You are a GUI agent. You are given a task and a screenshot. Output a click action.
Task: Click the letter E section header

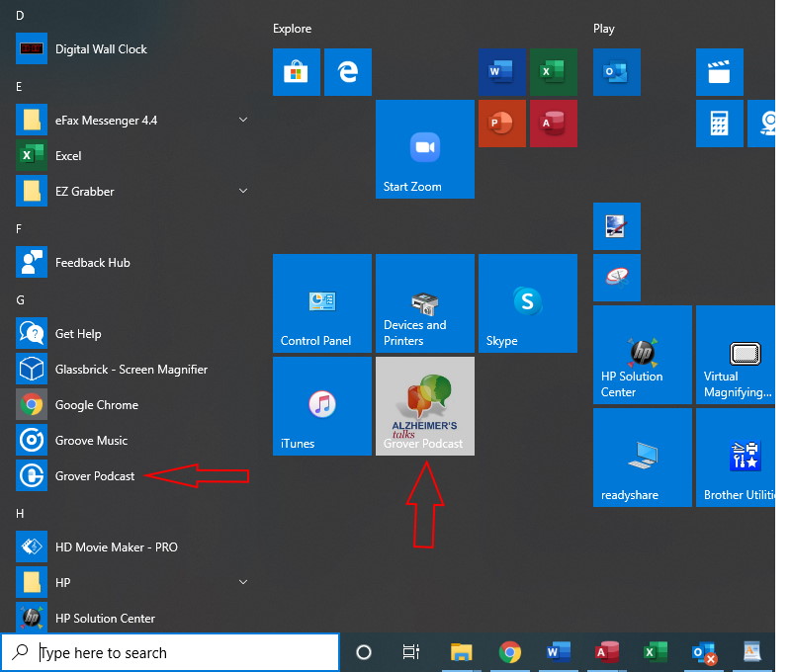point(19,87)
